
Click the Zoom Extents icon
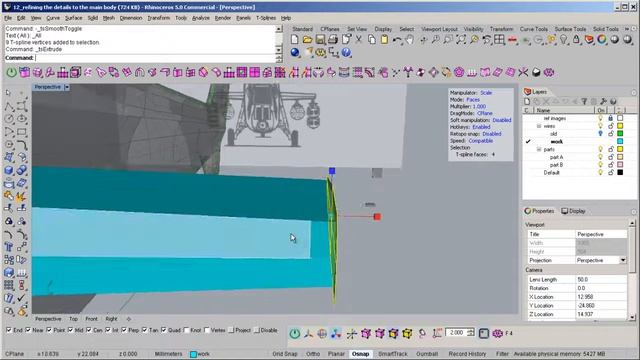tap(461, 40)
